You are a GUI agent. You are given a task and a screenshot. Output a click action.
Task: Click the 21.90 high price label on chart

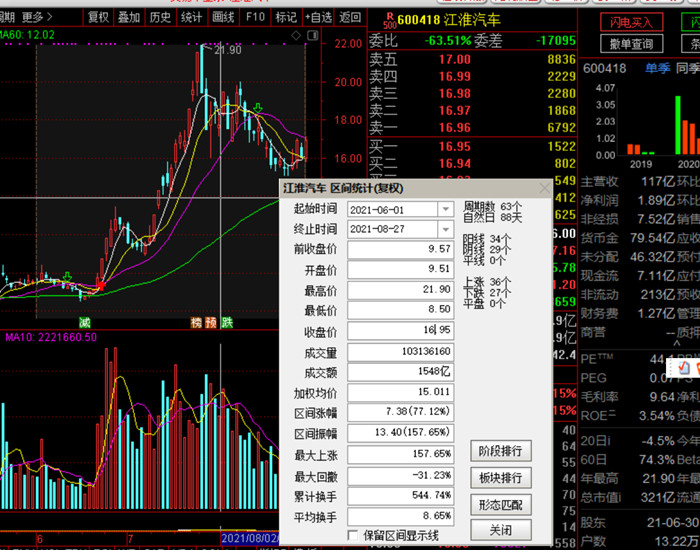tap(228, 50)
